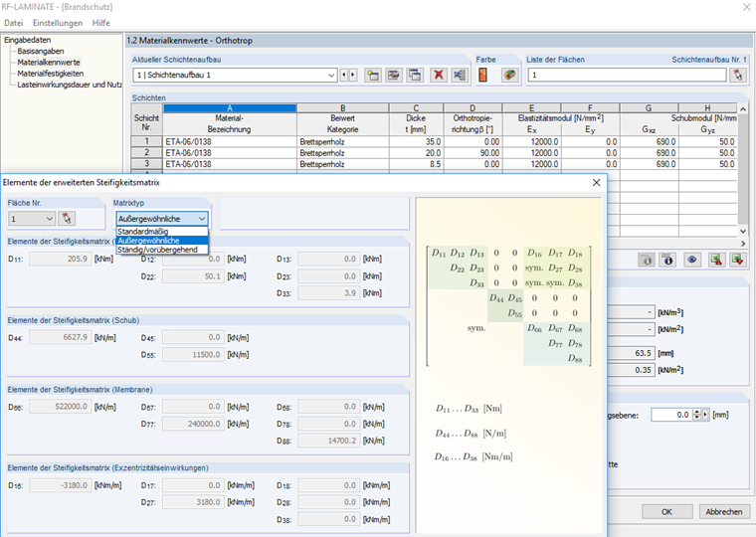756x537 pixels.
Task: Pick Fläche with cursor icon in stiffness dialog
Action: [67, 219]
